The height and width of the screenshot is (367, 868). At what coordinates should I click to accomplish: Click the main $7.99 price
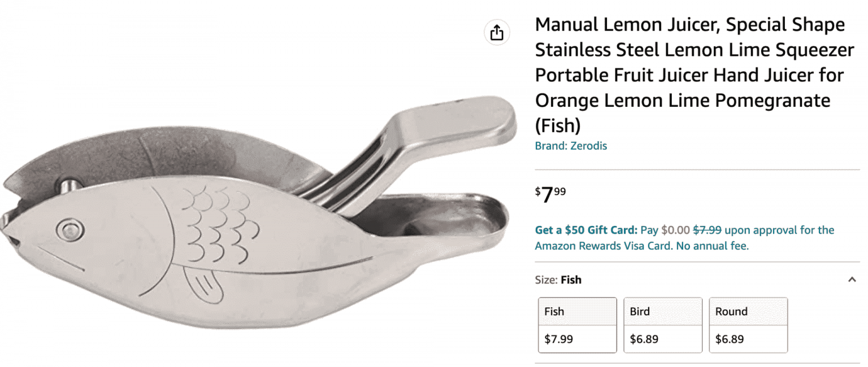coord(550,195)
